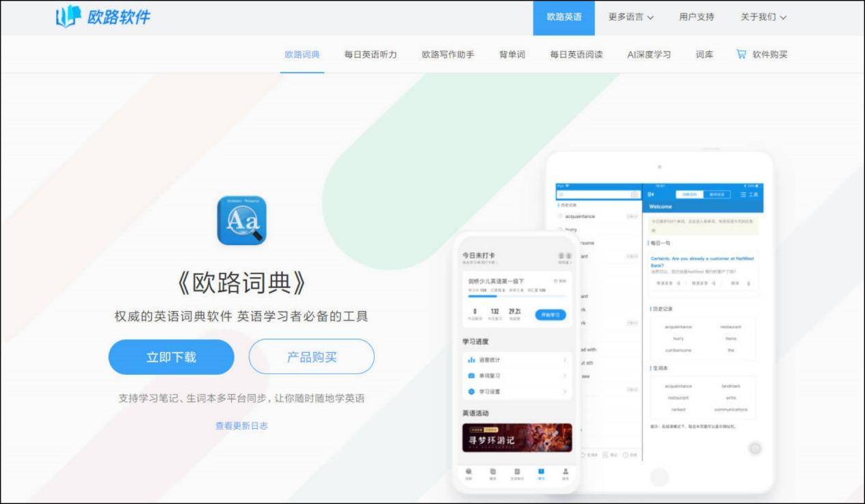This screenshot has height=504, width=865.
Task: Tap the phone's first bottom tab icon
Action: (x=468, y=473)
